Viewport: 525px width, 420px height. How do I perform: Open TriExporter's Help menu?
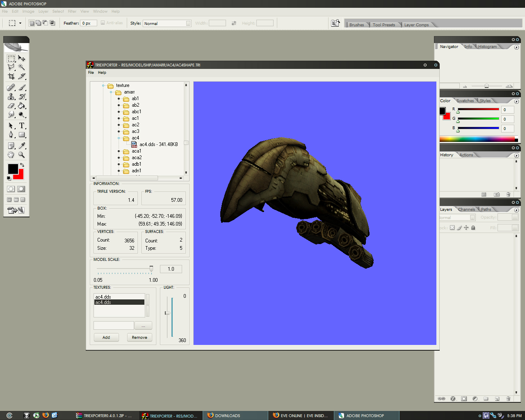[x=102, y=73]
